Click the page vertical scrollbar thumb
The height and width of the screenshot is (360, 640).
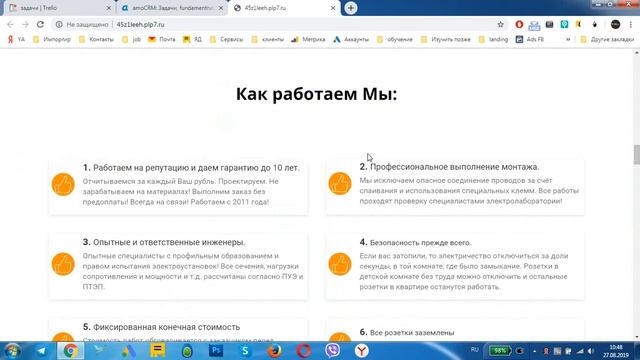(x=637, y=154)
